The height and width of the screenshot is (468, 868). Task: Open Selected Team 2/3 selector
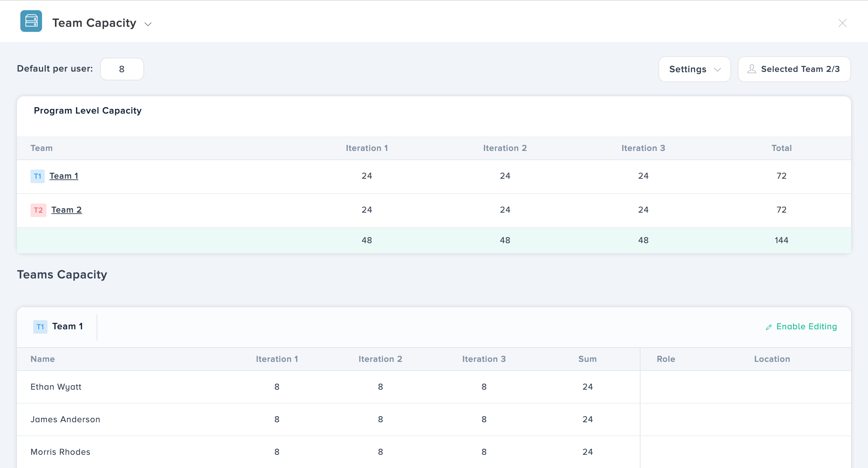point(794,69)
